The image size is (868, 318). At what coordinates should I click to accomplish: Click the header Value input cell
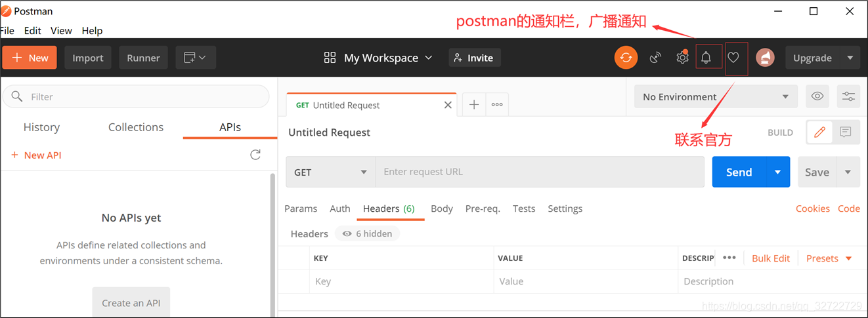(586, 281)
